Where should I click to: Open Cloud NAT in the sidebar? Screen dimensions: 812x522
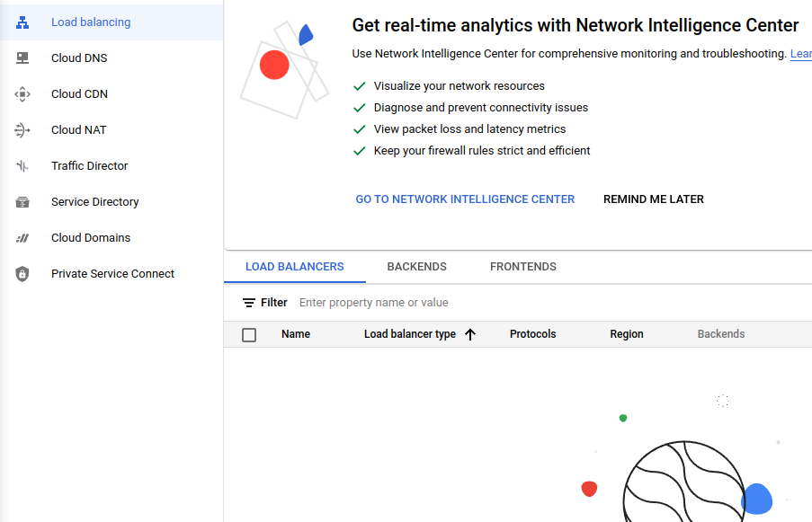pyautogui.click(x=112, y=130)
